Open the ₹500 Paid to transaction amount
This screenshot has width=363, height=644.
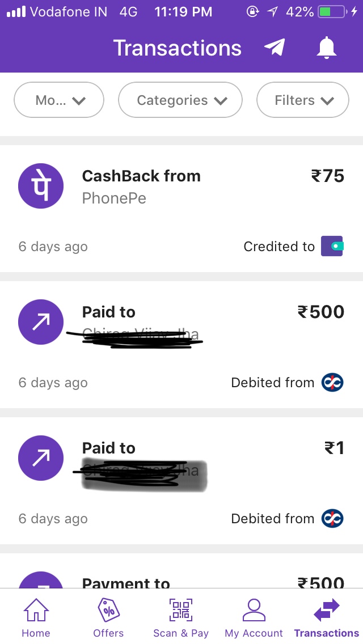coord(321,312)
